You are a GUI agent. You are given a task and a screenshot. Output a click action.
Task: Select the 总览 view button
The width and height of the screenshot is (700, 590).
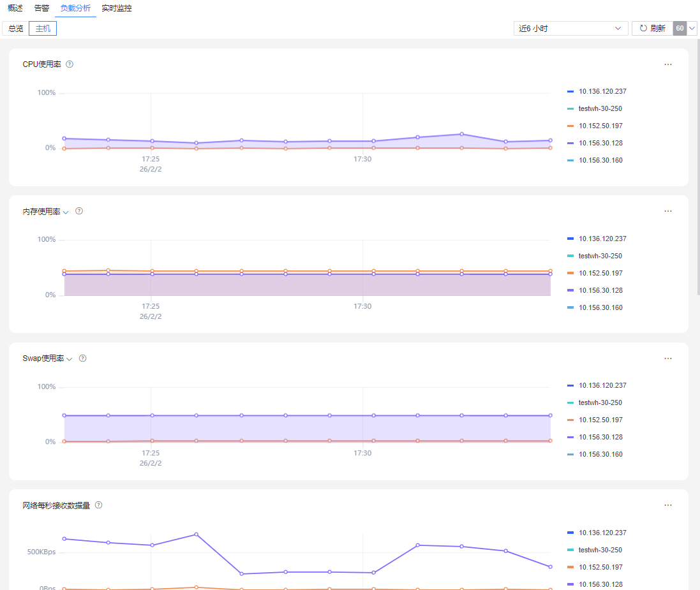[15, 29]
